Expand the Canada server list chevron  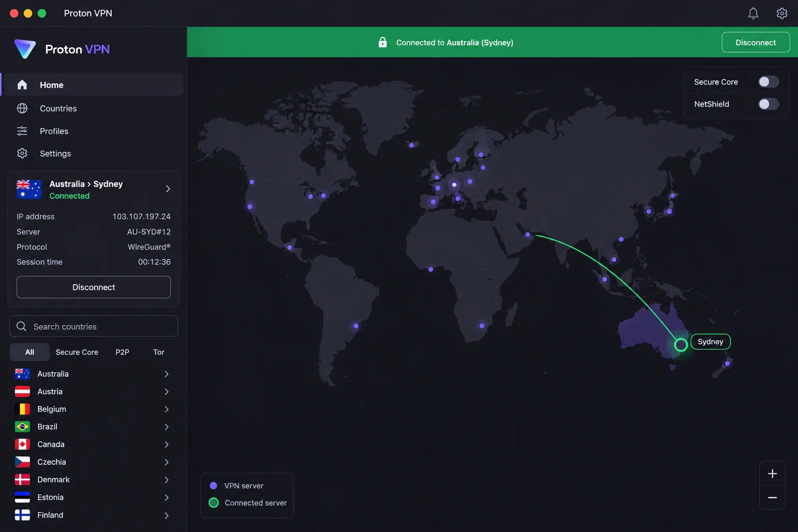tap(166, 445)
